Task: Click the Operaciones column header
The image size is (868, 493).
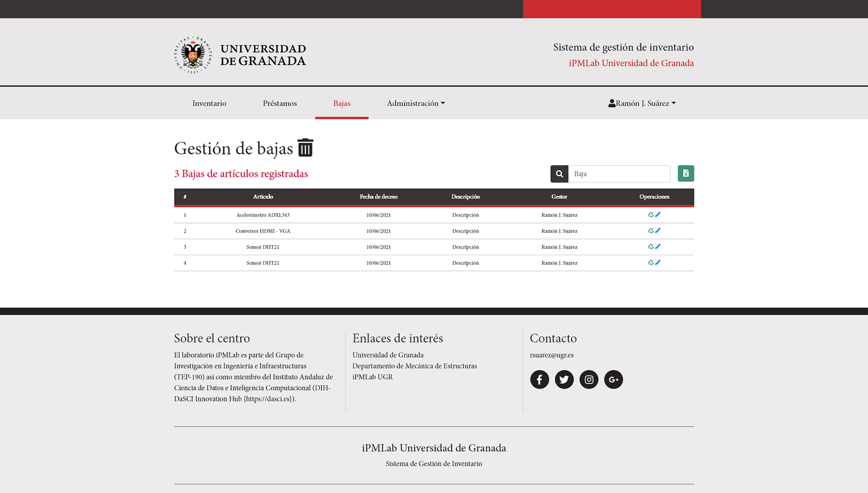Action: click(x=654, y=197)
